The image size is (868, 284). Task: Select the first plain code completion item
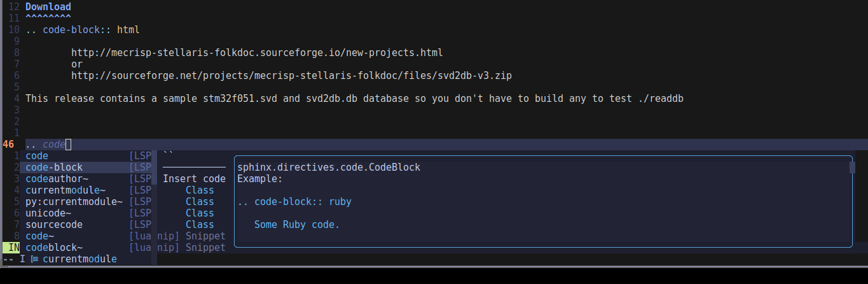(37, 156)
